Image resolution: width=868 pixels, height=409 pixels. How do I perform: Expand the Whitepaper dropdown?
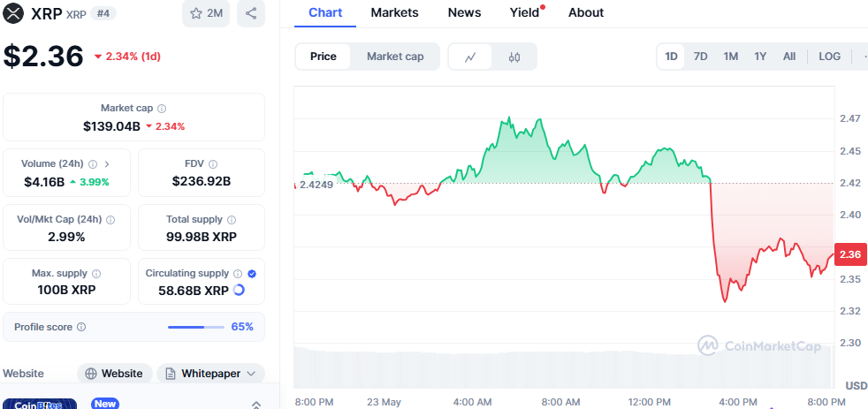tap(211, 374)
